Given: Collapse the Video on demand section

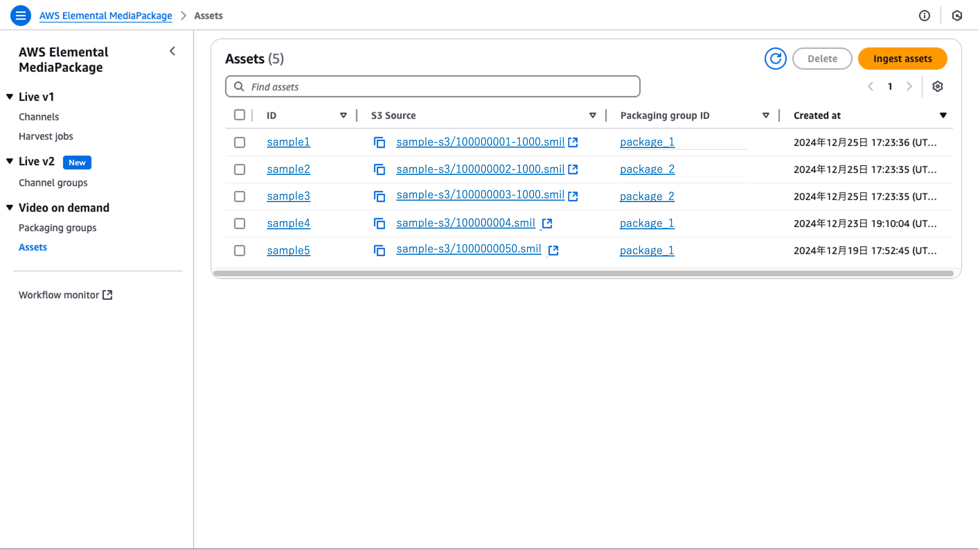Looking at the screenshot, I should click(10, 207).
